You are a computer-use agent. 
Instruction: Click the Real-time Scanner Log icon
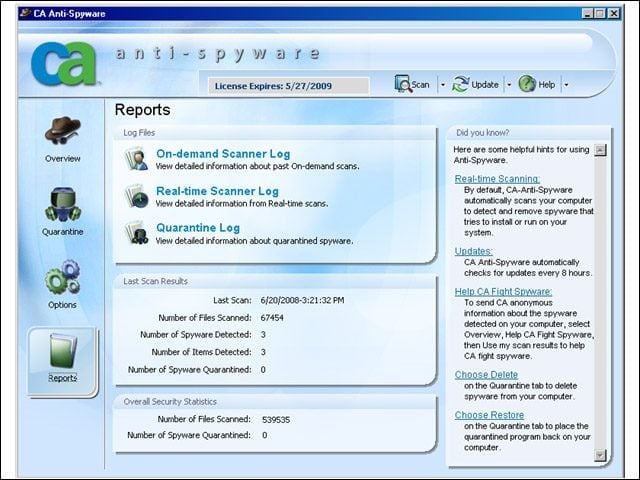(x=136, y=196)
